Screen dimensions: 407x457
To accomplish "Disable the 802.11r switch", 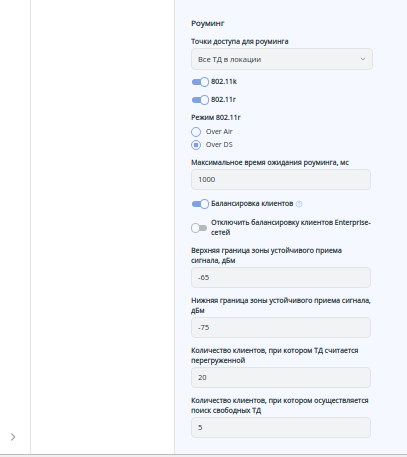I will 200,100.
